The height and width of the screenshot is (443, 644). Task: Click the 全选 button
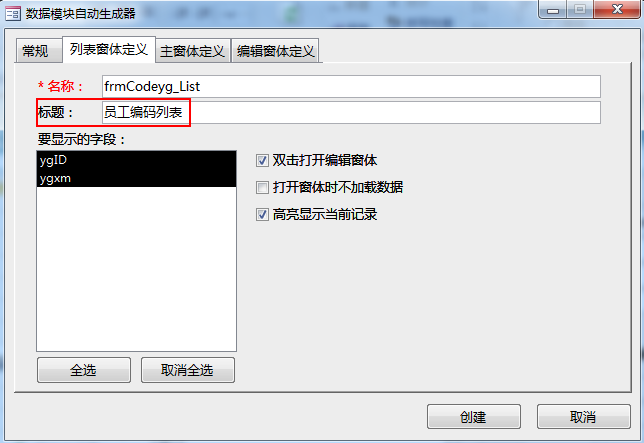pos(84,370)
